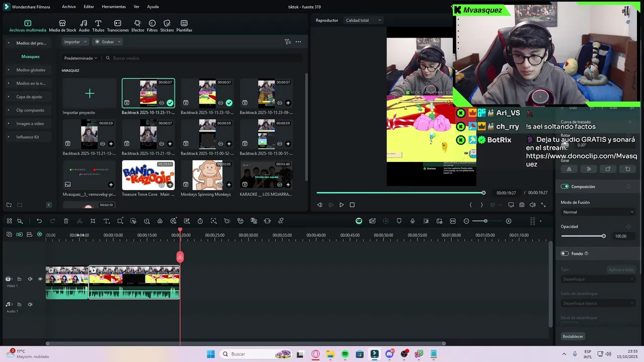Open the speed control clock icon
Viewport: 644px width, 362px height.
146,221
